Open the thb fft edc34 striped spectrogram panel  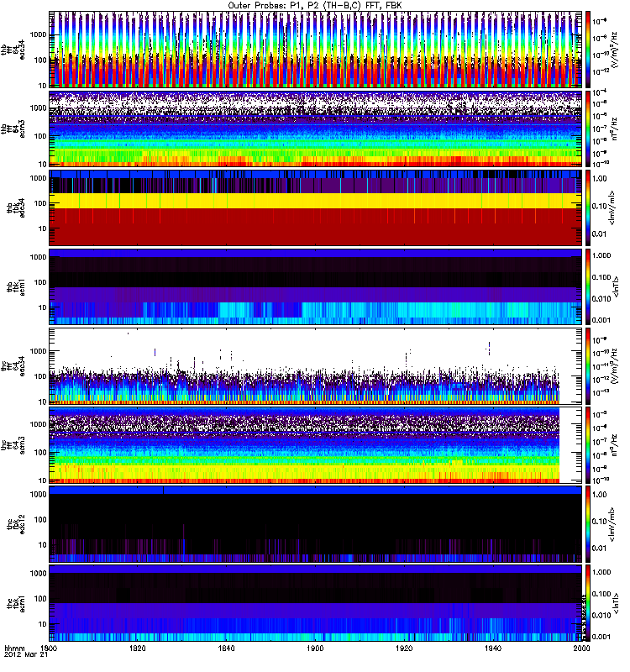click(315, 48)
